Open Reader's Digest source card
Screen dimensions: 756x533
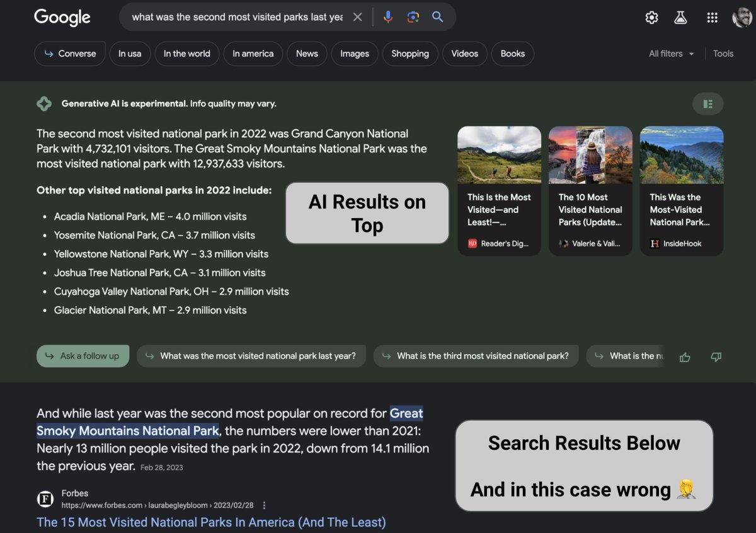point(499,191)
